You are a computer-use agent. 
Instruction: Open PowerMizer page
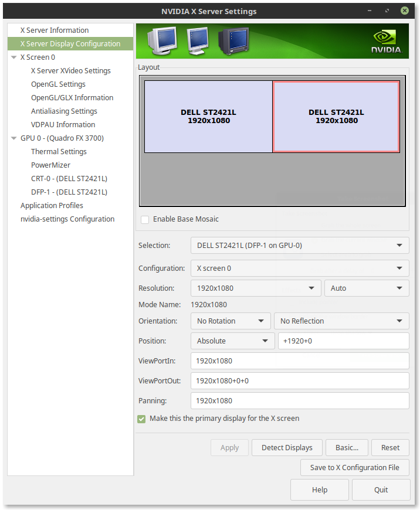click(50, 165)
